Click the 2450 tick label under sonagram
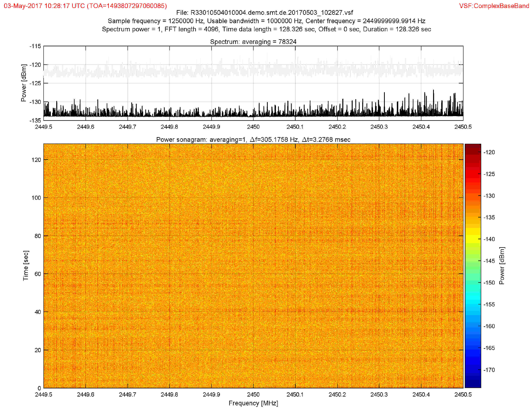 tap(253, 394)
